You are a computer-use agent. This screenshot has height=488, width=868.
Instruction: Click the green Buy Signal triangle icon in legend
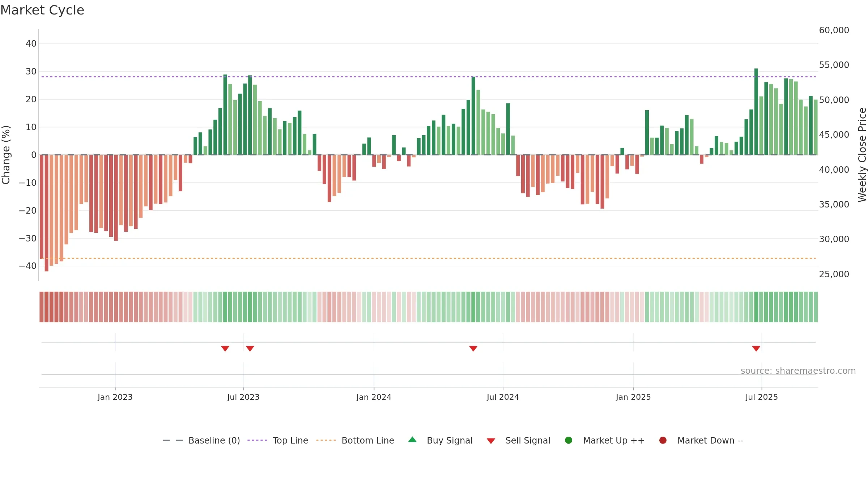click(412, 440)
